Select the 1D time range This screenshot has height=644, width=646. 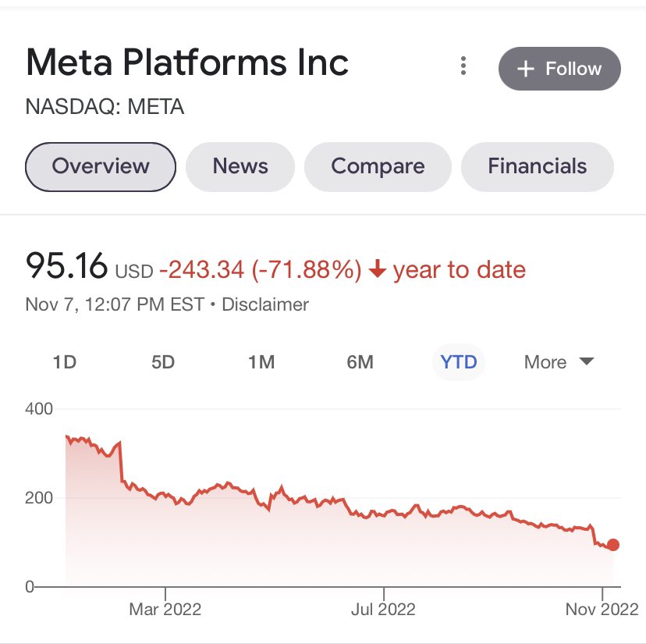pyautogui.click(x=65, y=362)
